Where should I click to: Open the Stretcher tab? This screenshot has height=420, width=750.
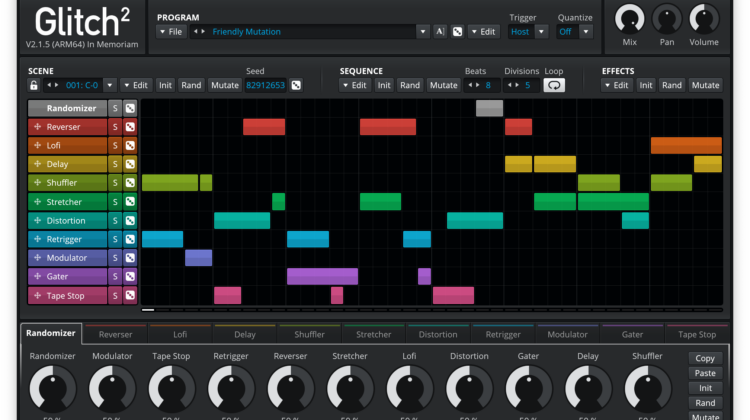[x=374, y=334]
